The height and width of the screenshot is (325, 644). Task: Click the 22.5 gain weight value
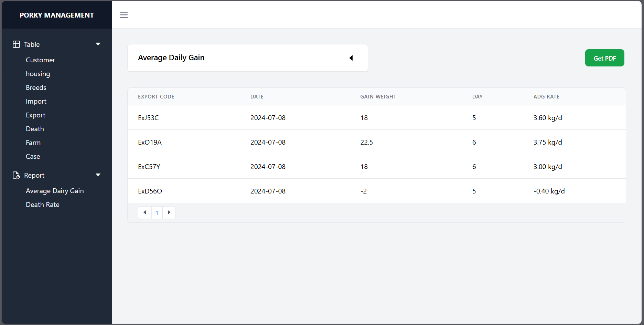[x=366, y=142]
